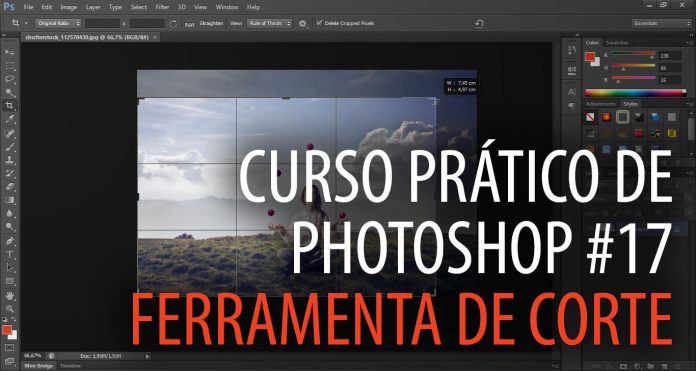
Task: Select the Path Selection tool
Action: (9, 268)
